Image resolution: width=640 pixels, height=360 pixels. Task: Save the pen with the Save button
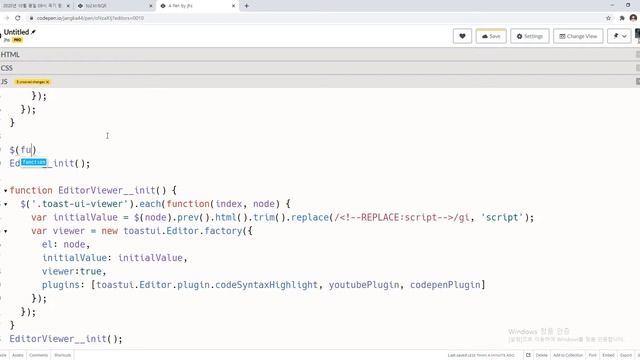[x=491, y=36]
